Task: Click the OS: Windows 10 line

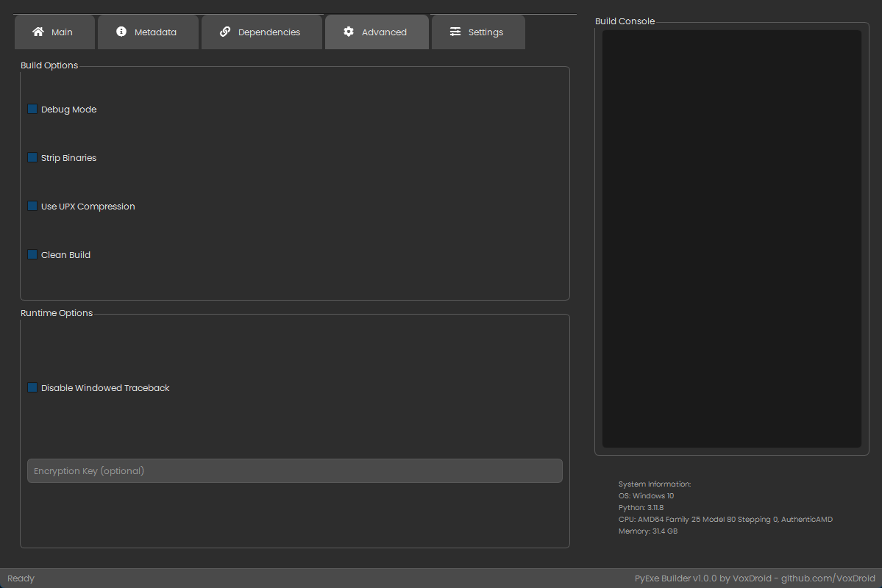Action: click(x=646, y=496)
